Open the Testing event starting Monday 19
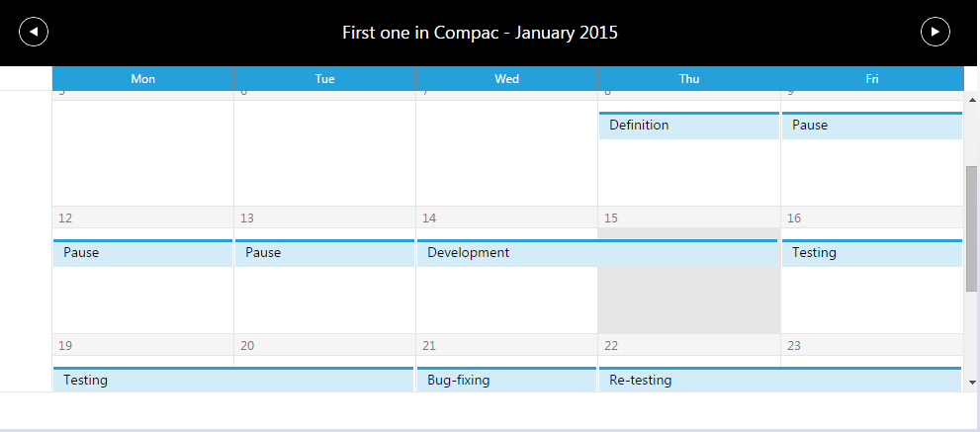Screen dimensions: 980x432 tap(233, 380)
